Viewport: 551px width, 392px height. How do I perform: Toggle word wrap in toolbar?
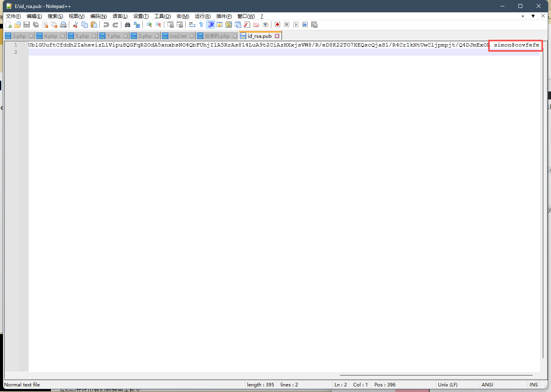192,25
